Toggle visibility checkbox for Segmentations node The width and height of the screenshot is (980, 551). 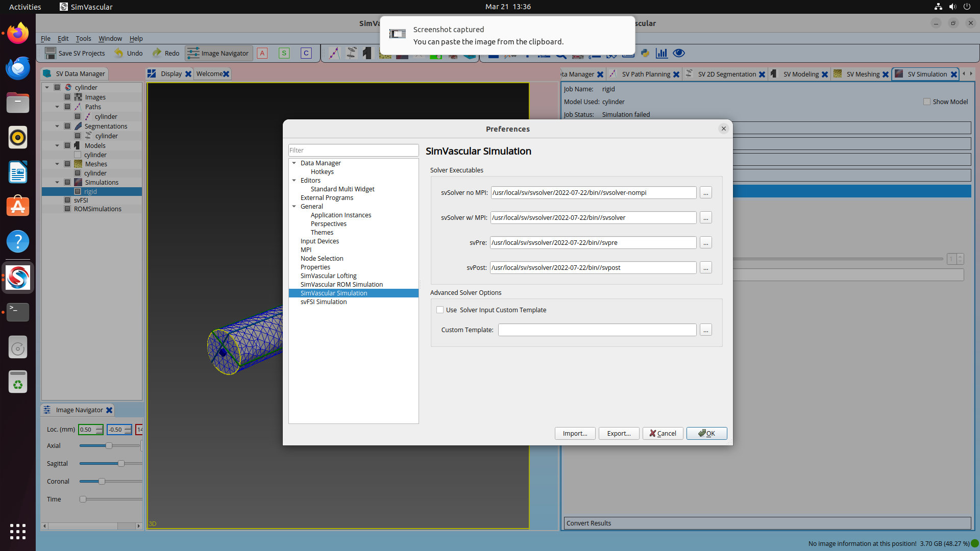(67, 126)
